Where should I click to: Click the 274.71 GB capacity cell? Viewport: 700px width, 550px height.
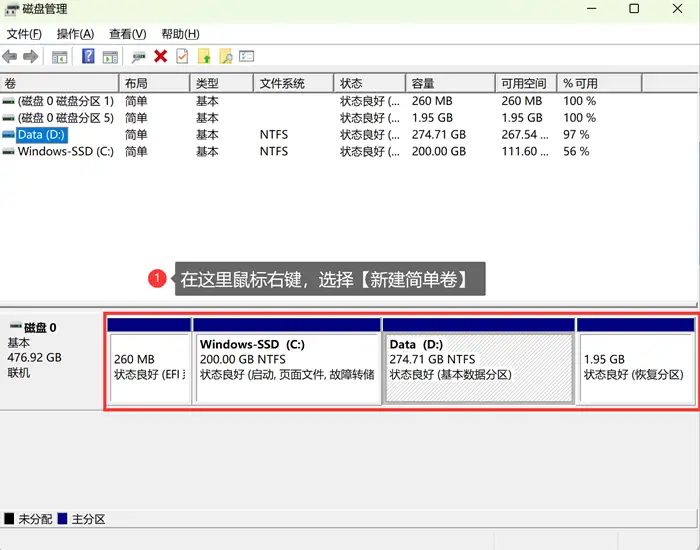438,135
